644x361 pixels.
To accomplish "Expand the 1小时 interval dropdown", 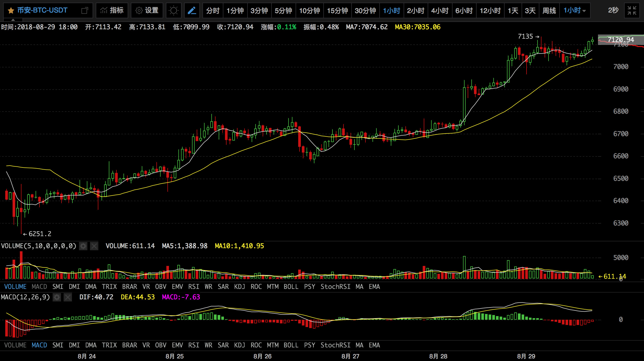I will 575,11.
